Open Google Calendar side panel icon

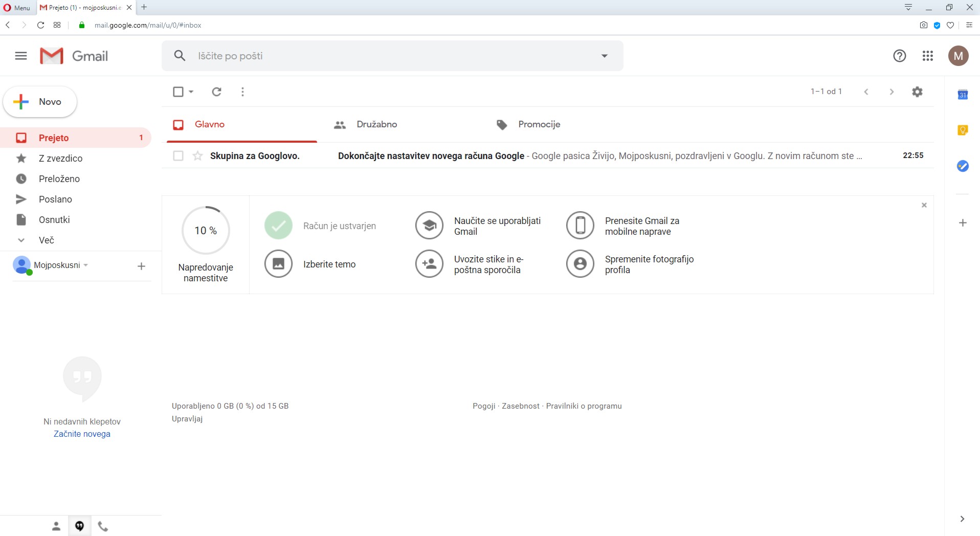[x=963, y=95]
